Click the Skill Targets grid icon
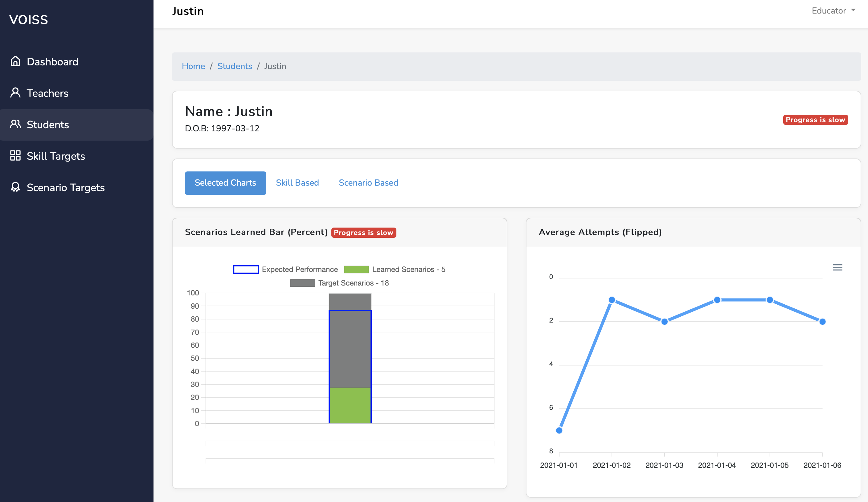The height and width of the screenshot is (502, 868). click(15, 155)
